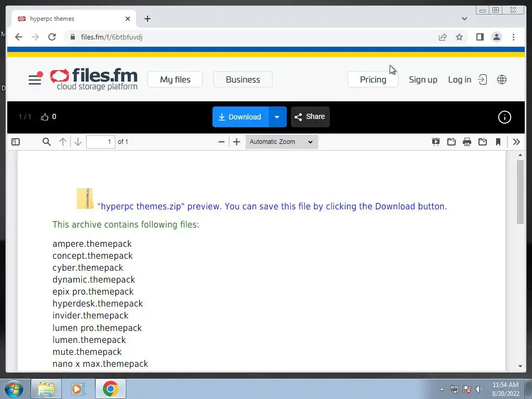Reload the current page

(52, 37)
